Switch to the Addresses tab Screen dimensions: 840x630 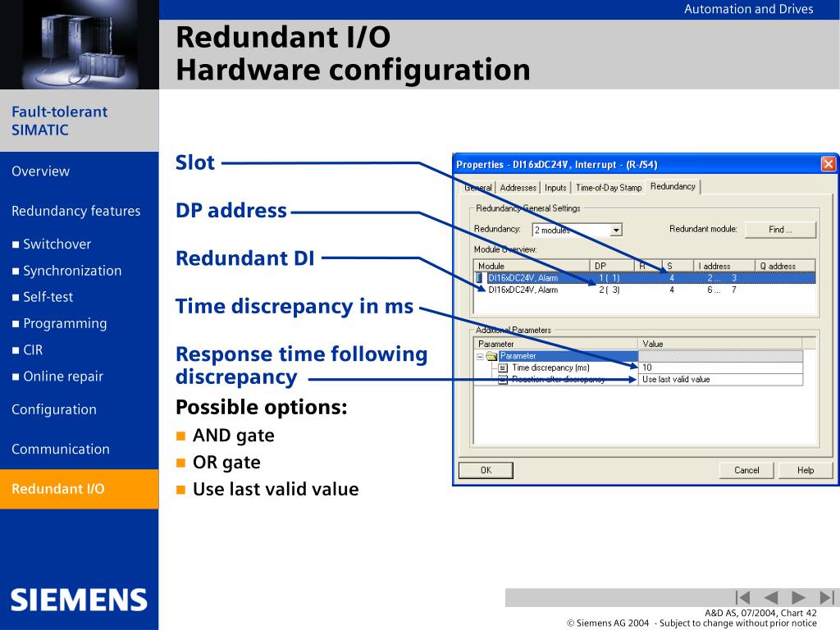(518, 188)
